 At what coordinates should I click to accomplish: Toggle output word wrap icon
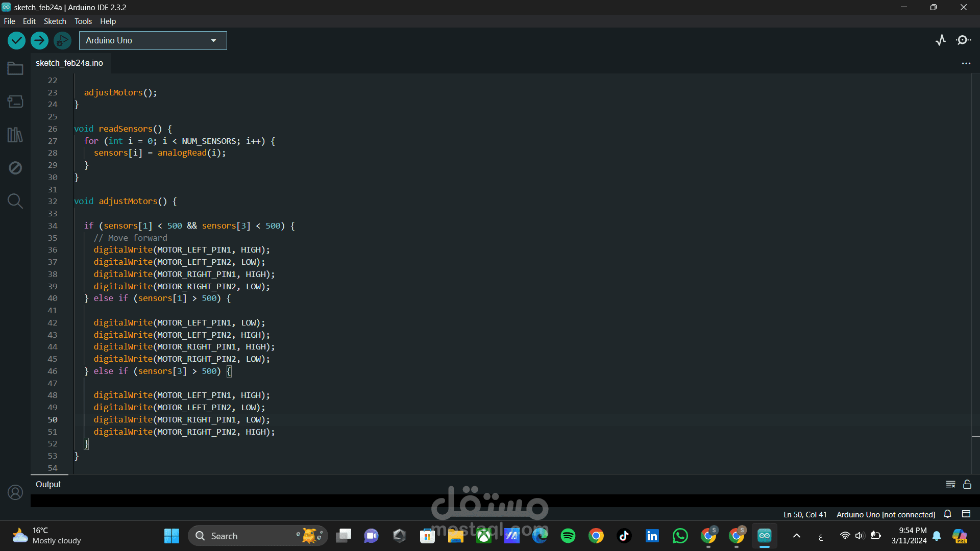950,484
